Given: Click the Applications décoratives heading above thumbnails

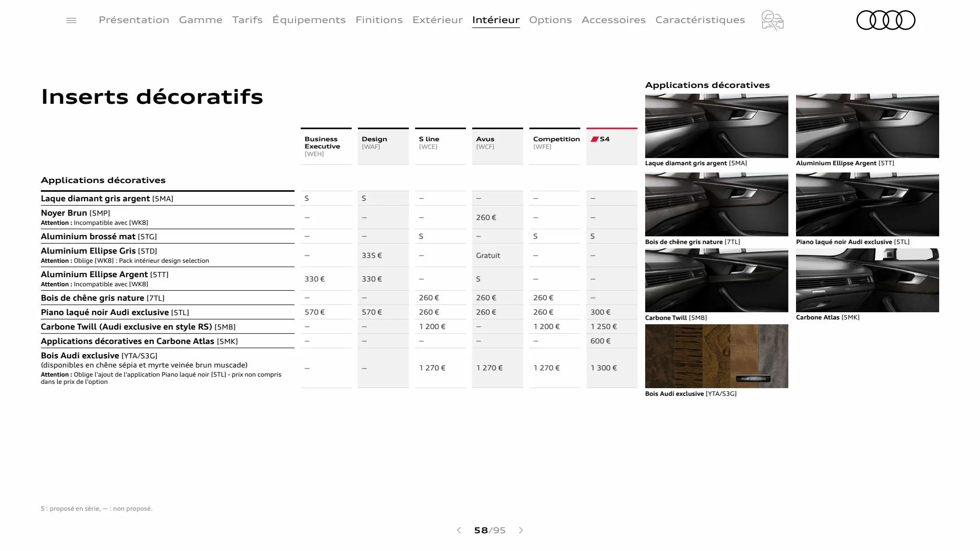Looking at the screenshot, I should point(707,85).
